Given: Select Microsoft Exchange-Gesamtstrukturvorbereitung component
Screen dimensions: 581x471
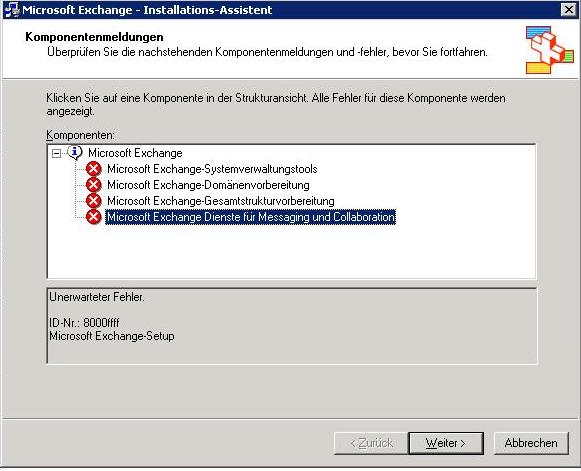Looking at the screenshot, I should [221, 201].
